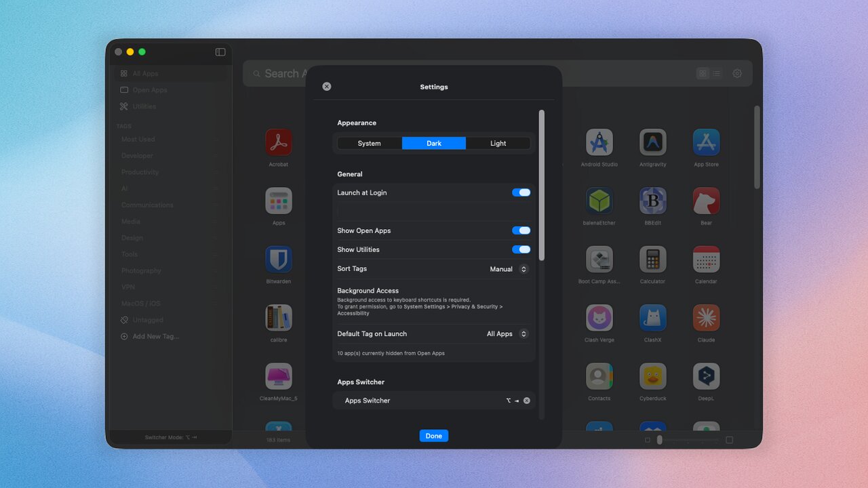Screen dimensions: 868x488
Task: Open the calibre app icon
Action: point(279,318)
